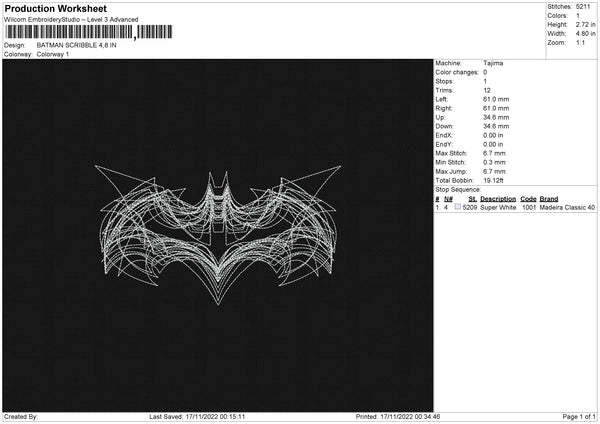Click the Right value 61.0 mm
This screenshot has height=424, width=600.
tap(496, 108)
